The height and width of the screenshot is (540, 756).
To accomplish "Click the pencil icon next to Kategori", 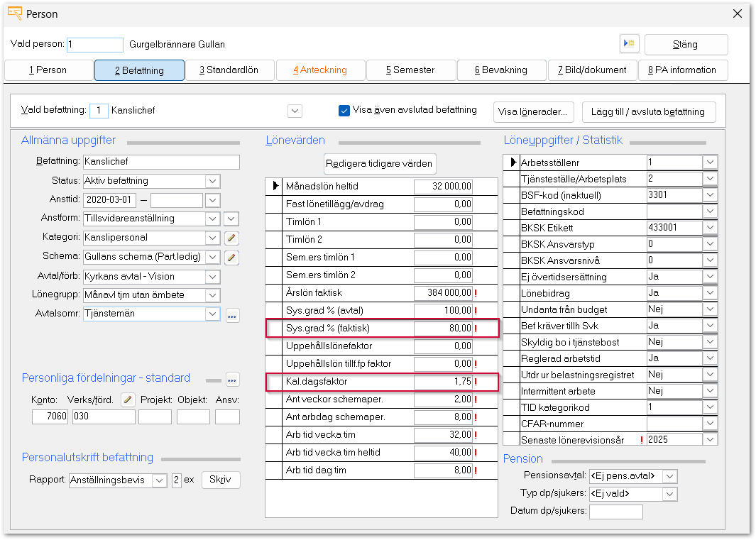I will pyautogui.click(x=231, y=238).
